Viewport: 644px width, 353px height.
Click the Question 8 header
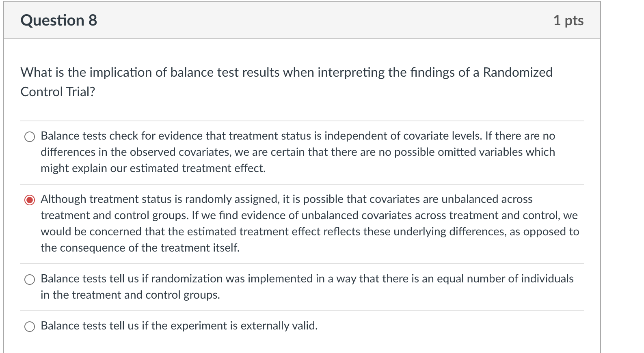tap(59, 19)
